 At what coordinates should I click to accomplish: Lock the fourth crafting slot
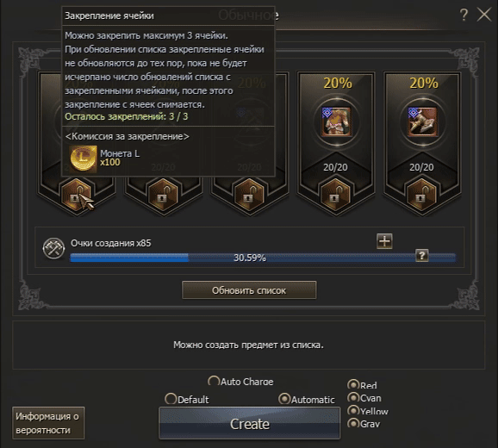(335, 195)
